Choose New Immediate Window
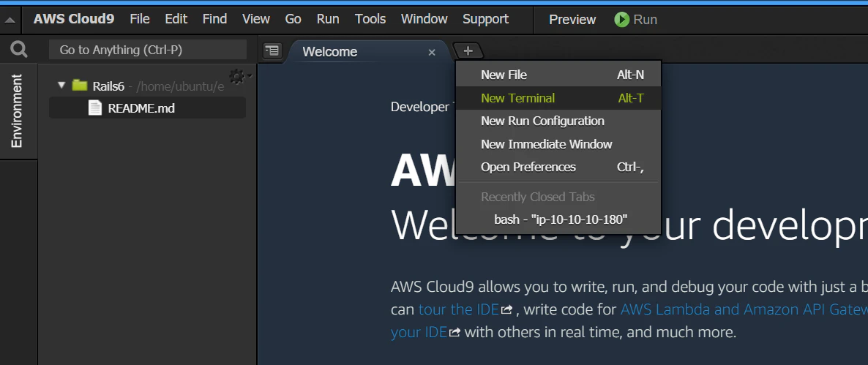 coord(558,144)
